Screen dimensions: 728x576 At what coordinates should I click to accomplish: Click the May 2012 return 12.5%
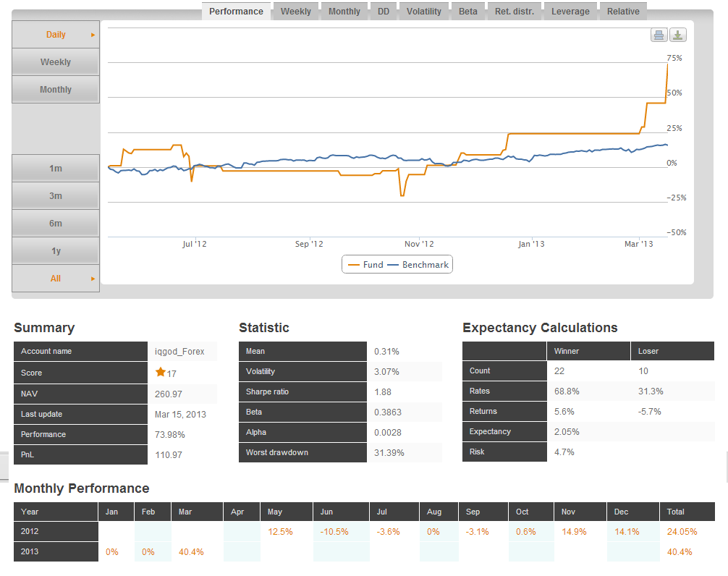[x=280, y=532]
